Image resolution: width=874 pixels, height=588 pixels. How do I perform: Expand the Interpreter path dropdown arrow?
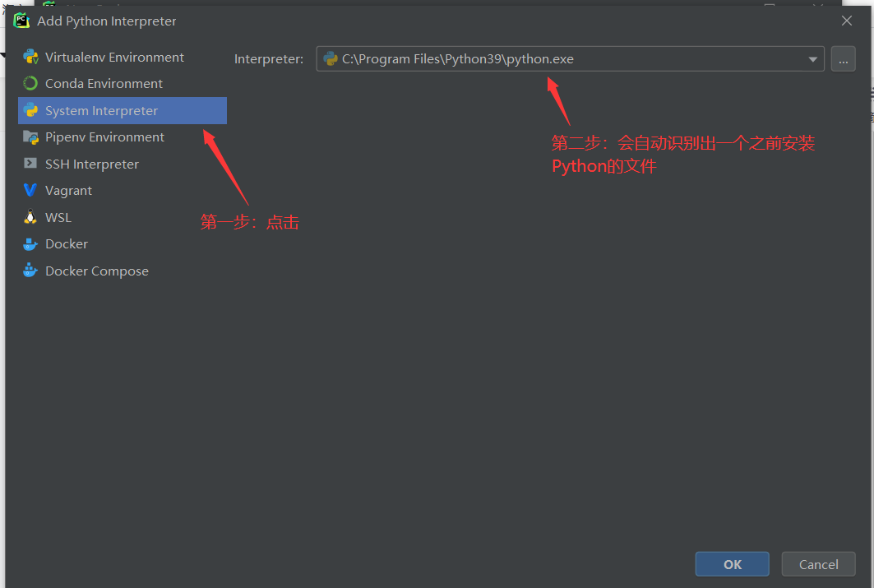point(812,59)
